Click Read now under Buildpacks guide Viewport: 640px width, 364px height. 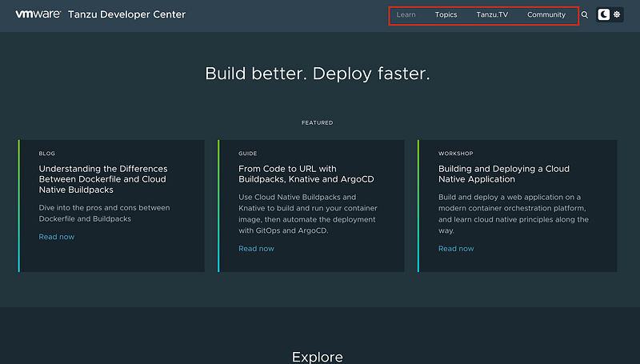[256, 249]
